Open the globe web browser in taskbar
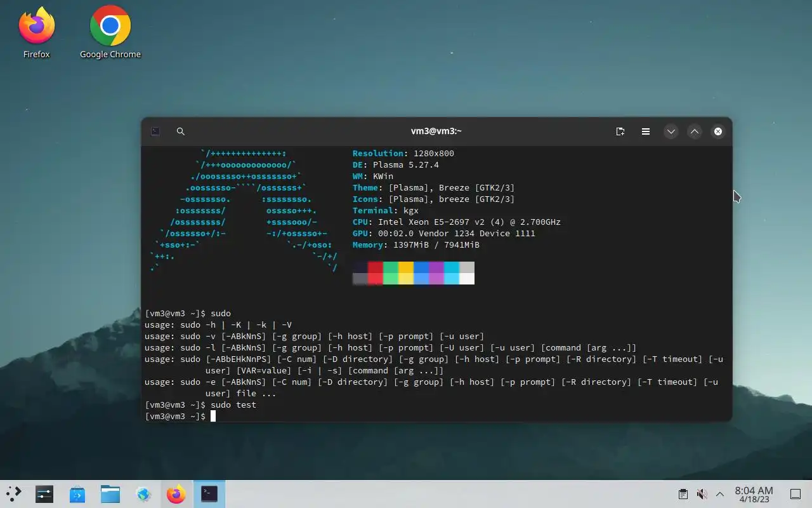The height and width of the screenshot is (508, 812). (143, 494)
